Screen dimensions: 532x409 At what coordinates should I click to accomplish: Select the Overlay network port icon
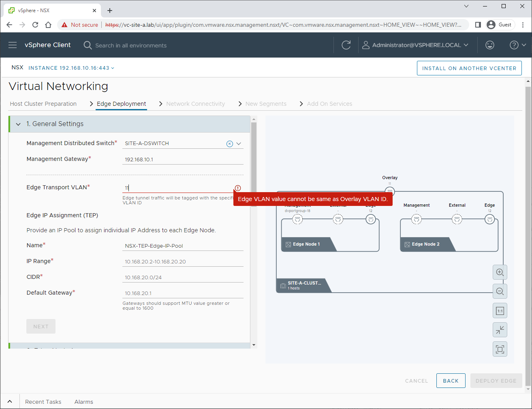pyautogui.click(x=390, y=191)
